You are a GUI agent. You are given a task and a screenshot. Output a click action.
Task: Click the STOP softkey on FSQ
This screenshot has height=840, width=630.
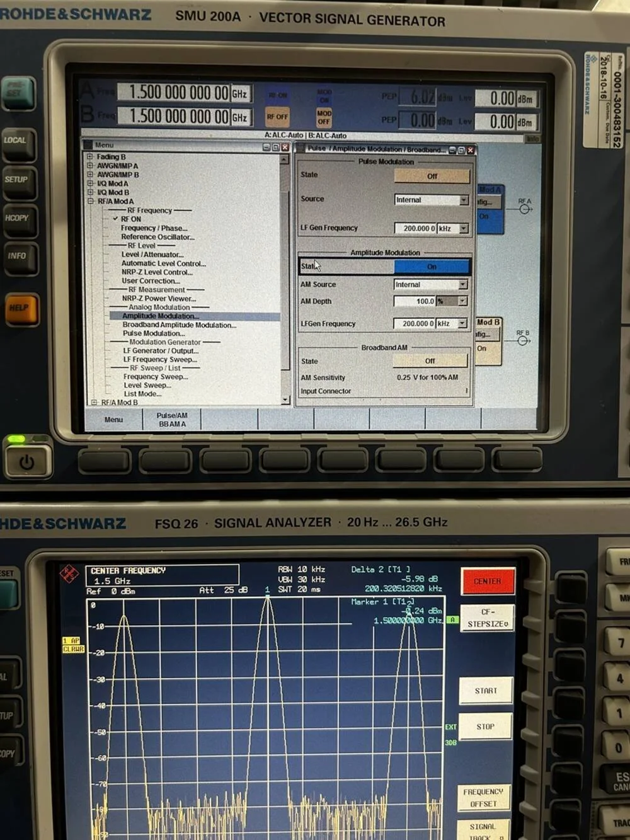[485, 727]
